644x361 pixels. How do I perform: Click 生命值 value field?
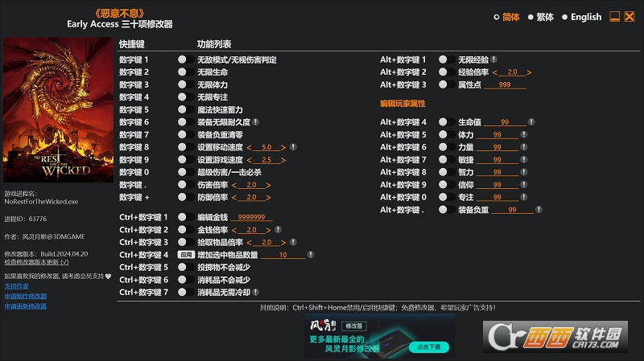505,122
